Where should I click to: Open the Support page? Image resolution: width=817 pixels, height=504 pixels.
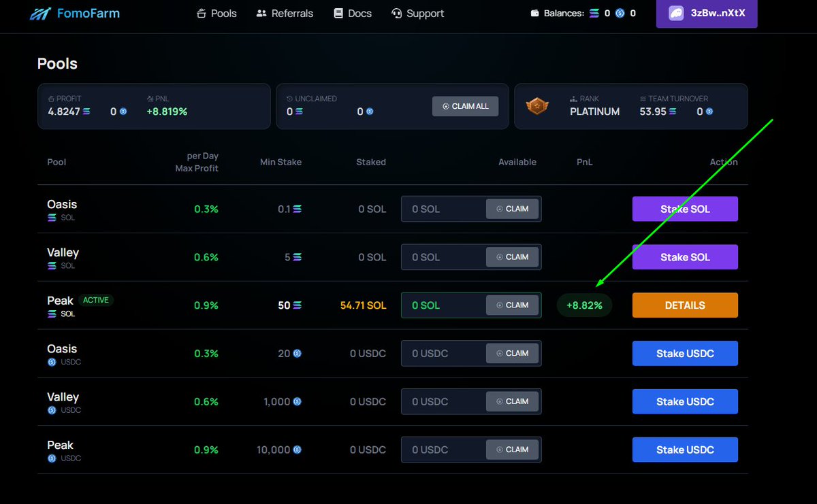tap(417, 14)
